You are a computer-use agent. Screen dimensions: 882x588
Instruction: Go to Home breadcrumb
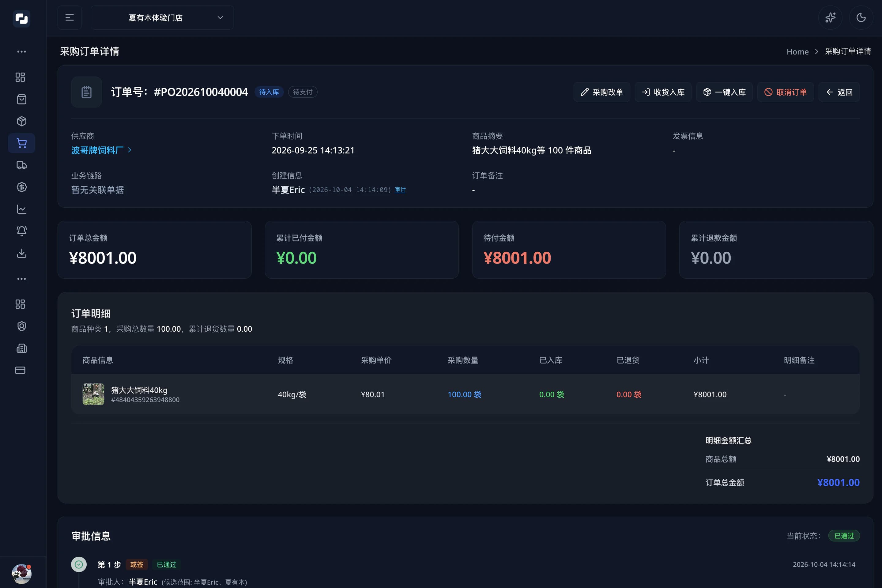797,52
